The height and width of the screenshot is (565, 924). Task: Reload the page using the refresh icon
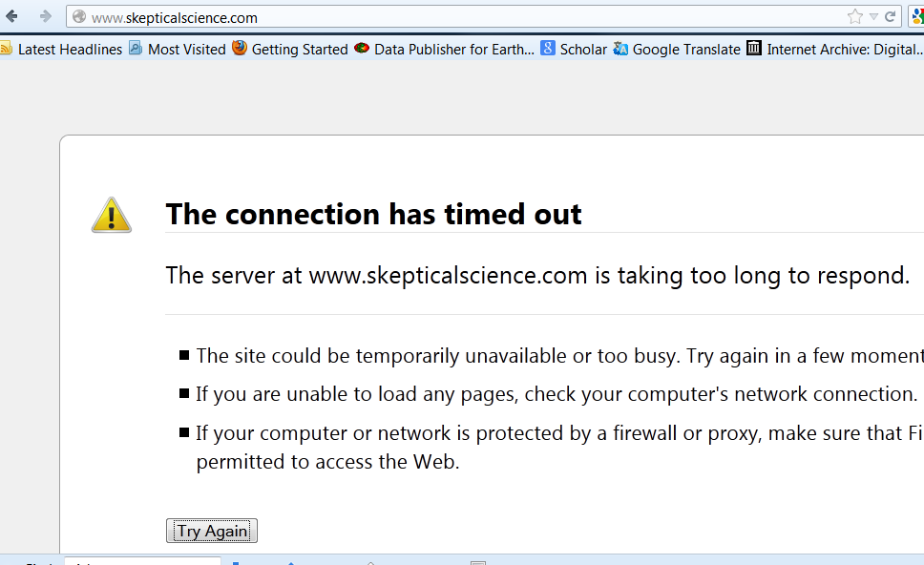pos(891,16)
